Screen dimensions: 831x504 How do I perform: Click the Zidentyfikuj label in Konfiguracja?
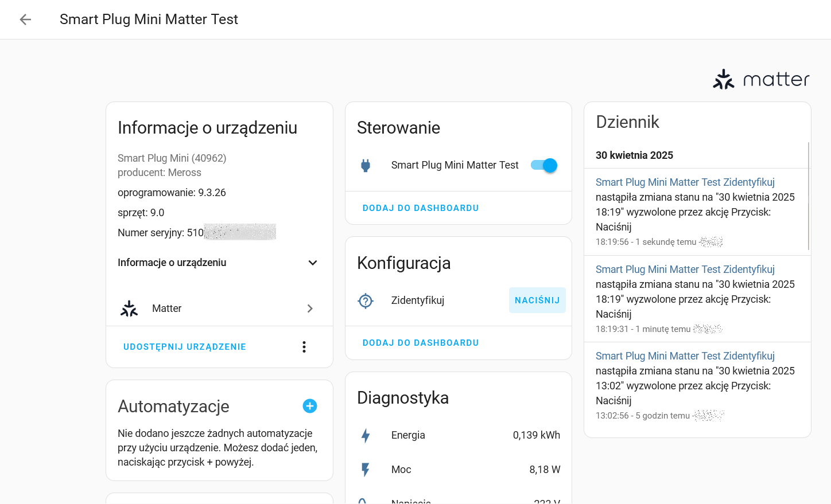pyautogui.click(x=418, y=300)
